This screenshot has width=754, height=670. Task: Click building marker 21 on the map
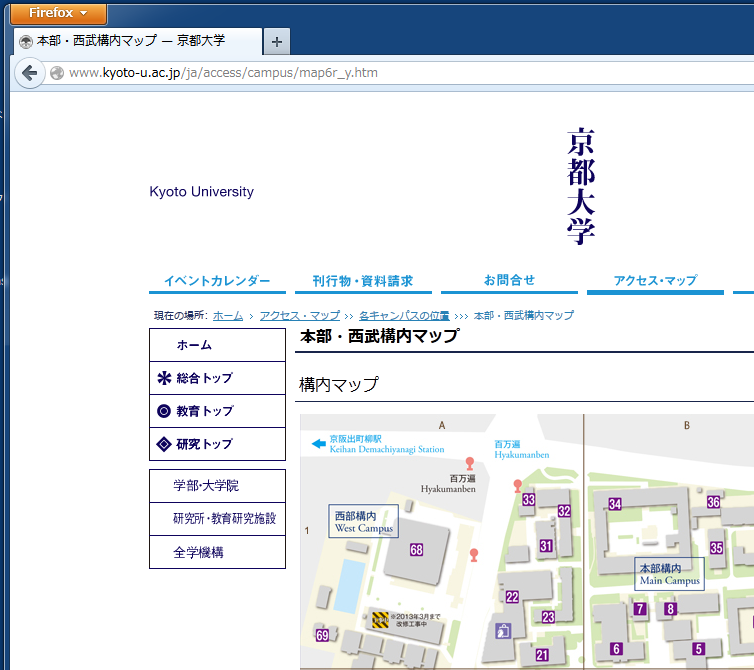[542, 655]
